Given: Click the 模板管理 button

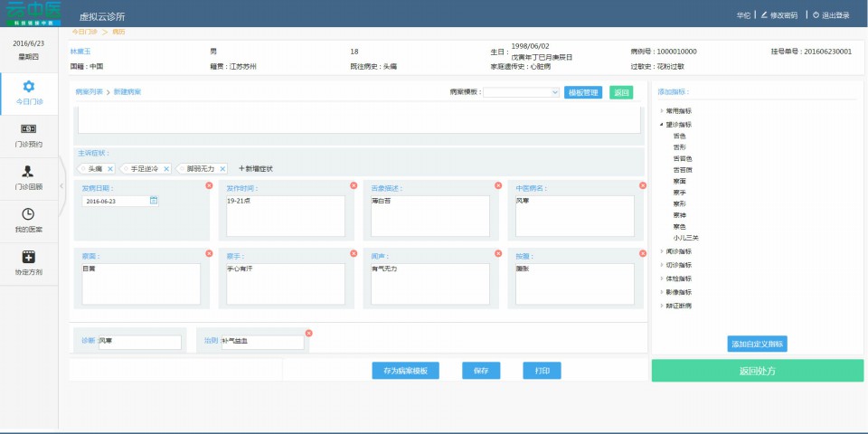Looking at the screenshot, I should coord(583,92).
